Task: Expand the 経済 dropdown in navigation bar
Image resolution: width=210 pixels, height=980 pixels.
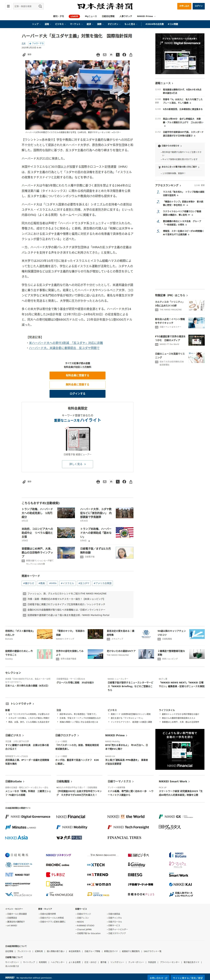Action: point(90,24)
